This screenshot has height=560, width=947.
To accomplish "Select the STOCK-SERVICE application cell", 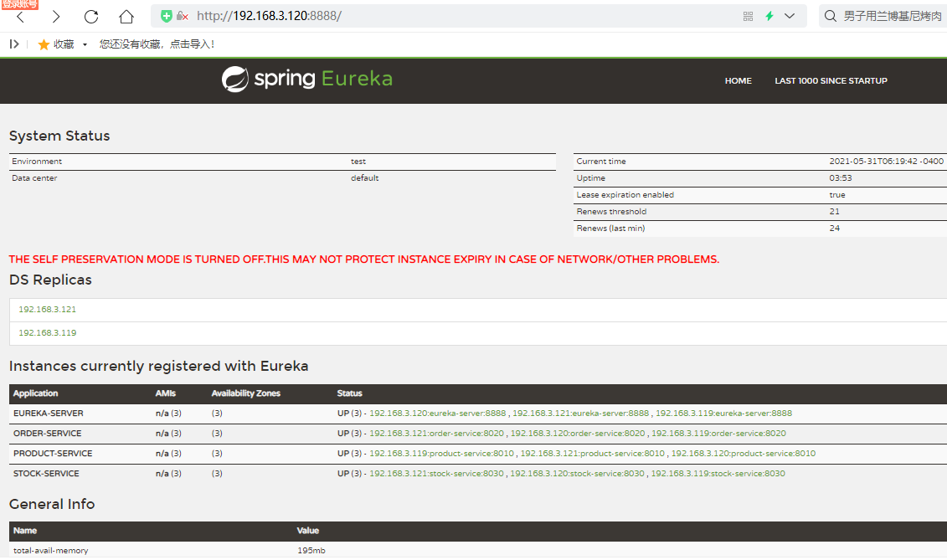I will 46,473.
